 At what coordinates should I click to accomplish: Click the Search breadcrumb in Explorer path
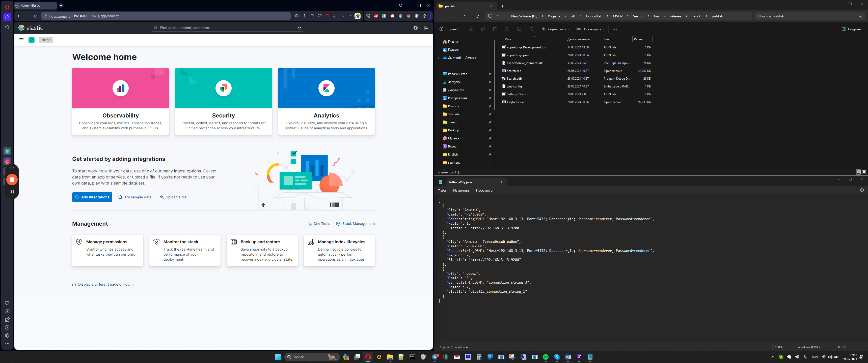[x=638, y=16]
